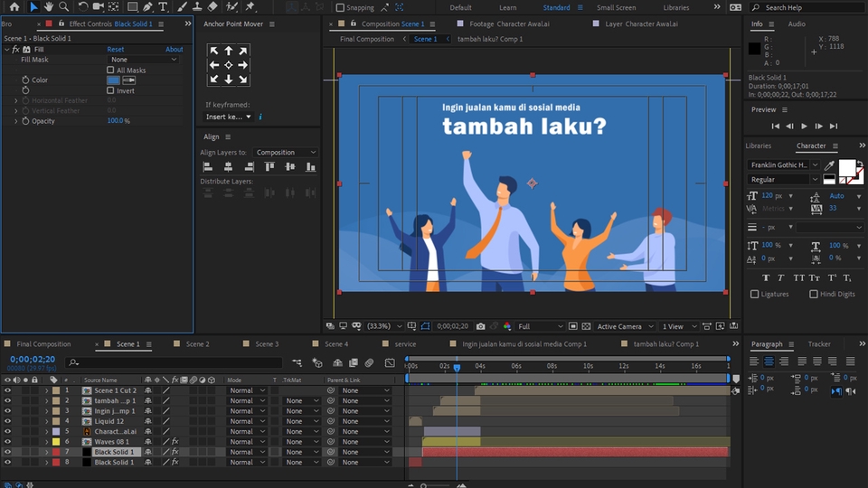Click the timeline layer search field
Image resolution: width=868 pixels, height=488 pixels.
pos(174,362)
